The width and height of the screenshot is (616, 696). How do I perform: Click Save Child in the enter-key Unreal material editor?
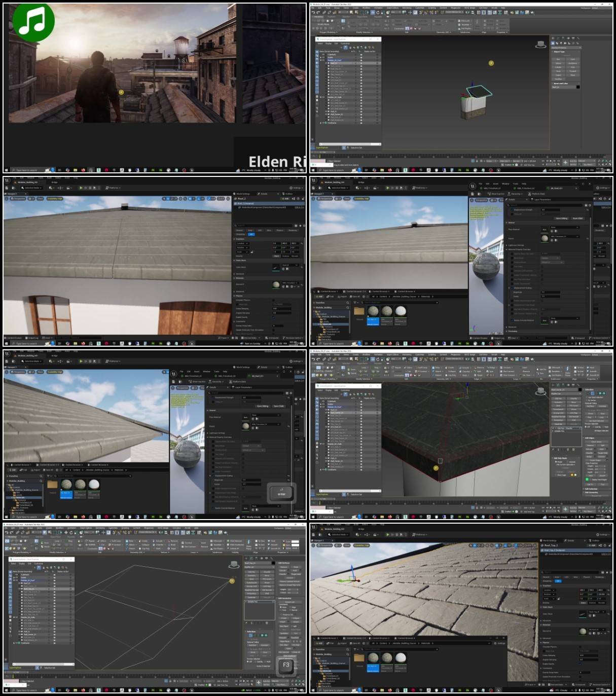(279, 406)
